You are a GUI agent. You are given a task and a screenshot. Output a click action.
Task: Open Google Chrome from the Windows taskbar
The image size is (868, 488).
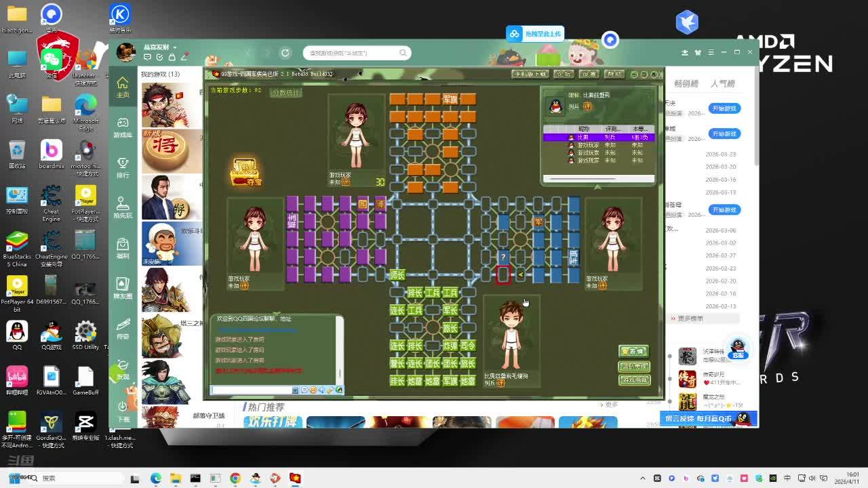pyautogui.click(x=235, y=479)
